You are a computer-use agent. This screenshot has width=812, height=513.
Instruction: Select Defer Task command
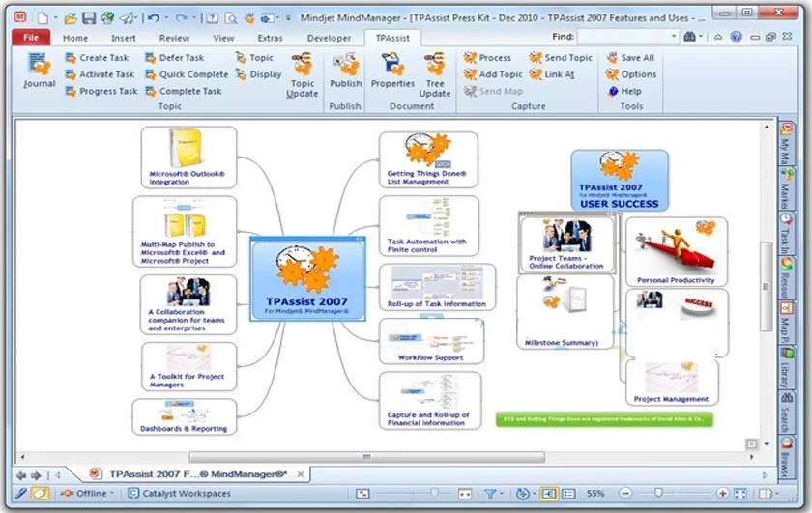pyautogui.click(x=175, y=57)
